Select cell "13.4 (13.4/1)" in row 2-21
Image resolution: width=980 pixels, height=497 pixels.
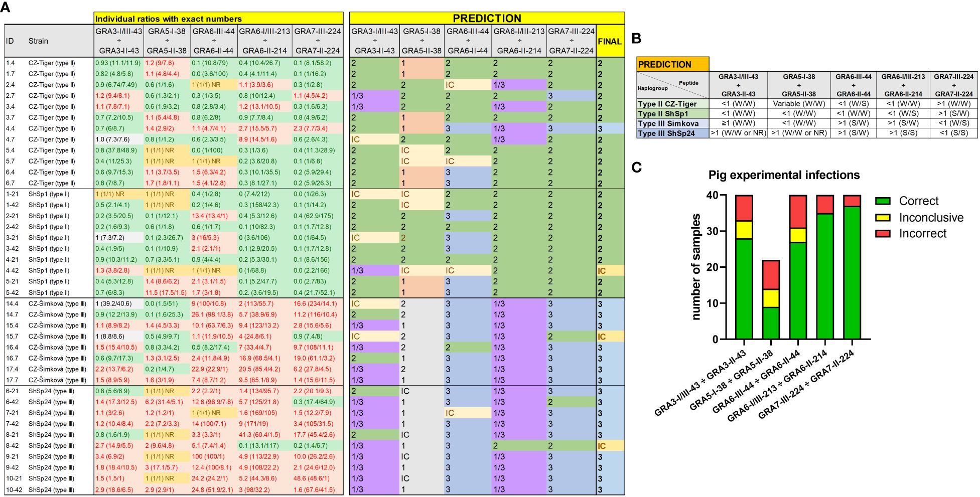pyautogui.click(x=213, y=216)
